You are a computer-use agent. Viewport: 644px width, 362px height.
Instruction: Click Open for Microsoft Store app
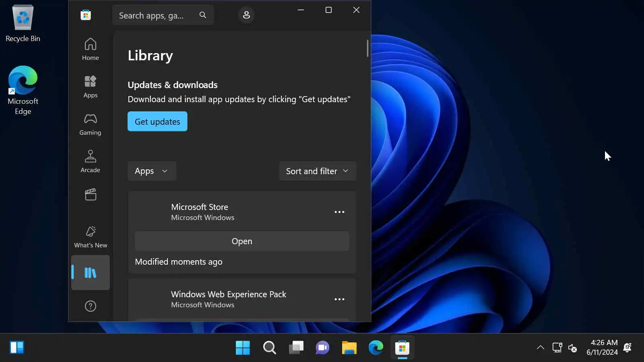click(x=242, y=241)
